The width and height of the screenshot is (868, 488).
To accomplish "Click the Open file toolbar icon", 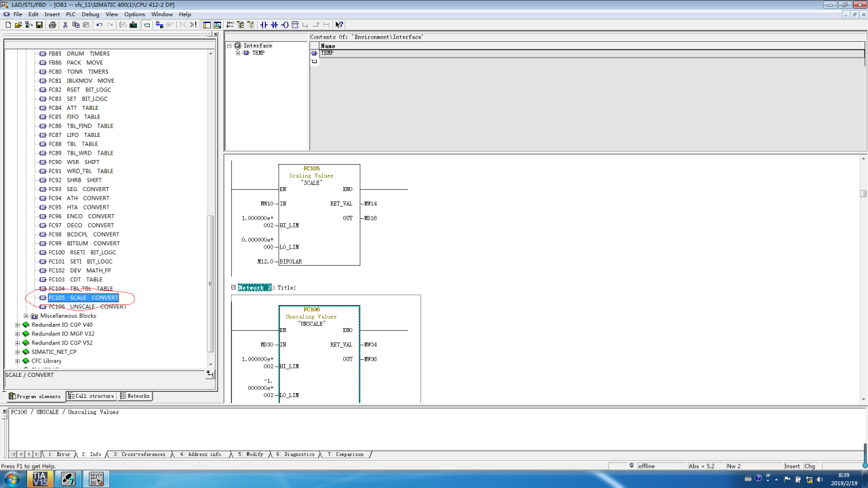I will (18, 24).
